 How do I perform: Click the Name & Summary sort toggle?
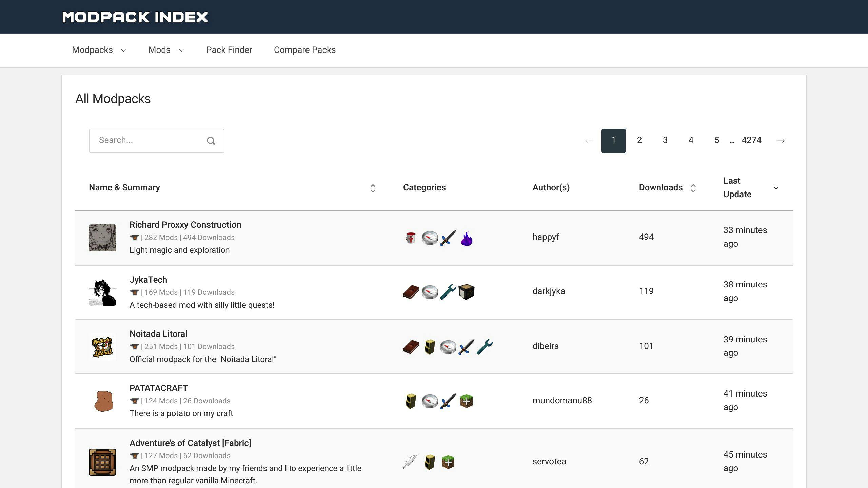[373, 188]
